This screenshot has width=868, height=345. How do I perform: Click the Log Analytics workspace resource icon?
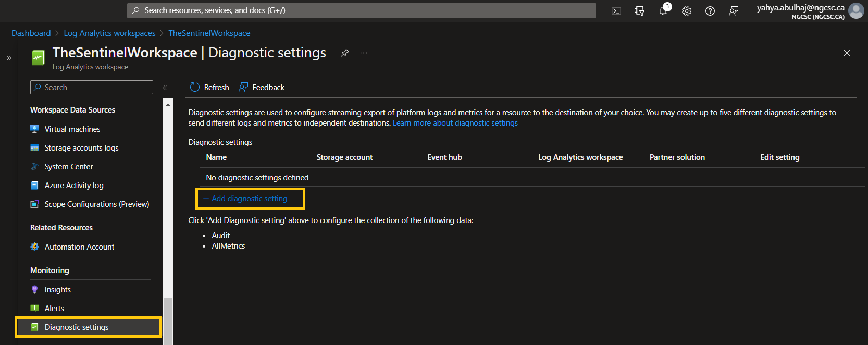[38, 57]
